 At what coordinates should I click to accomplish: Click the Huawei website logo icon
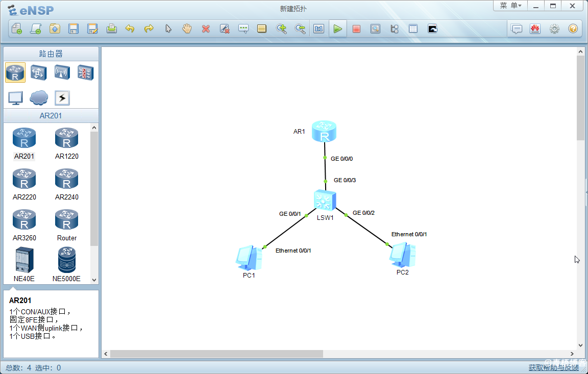point(535,29)
